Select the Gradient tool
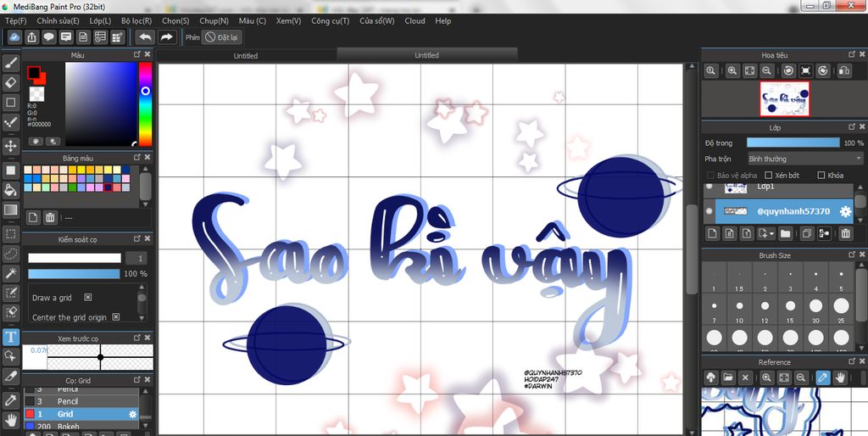 click(x=10, y=210)
